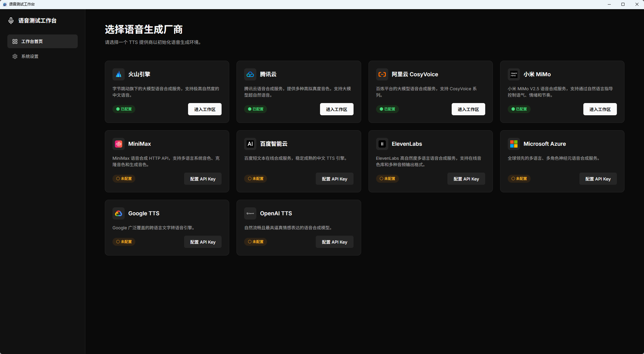Click the Google TTS card title

click(144, 213)
